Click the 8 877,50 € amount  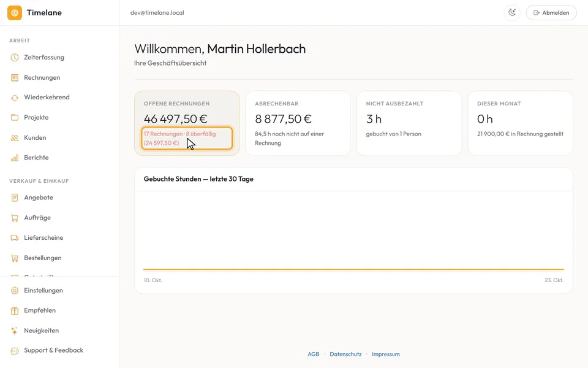click(283, 119)
